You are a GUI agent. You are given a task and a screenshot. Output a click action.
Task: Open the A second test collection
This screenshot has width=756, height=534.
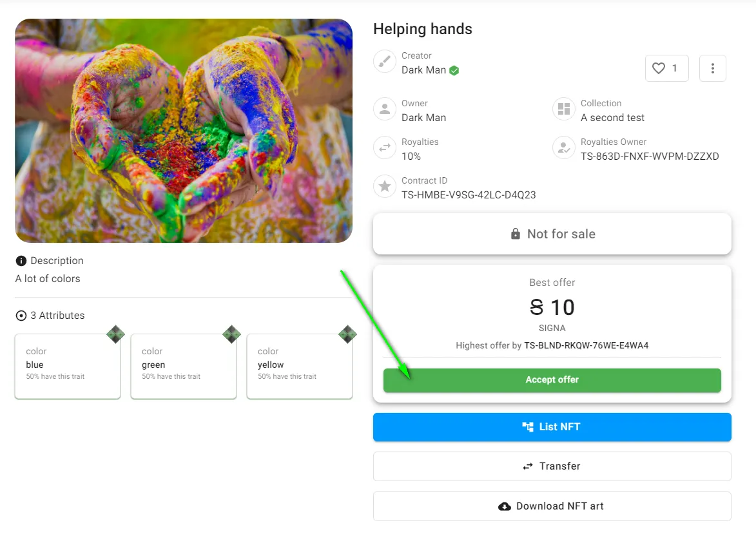point(612,118)
